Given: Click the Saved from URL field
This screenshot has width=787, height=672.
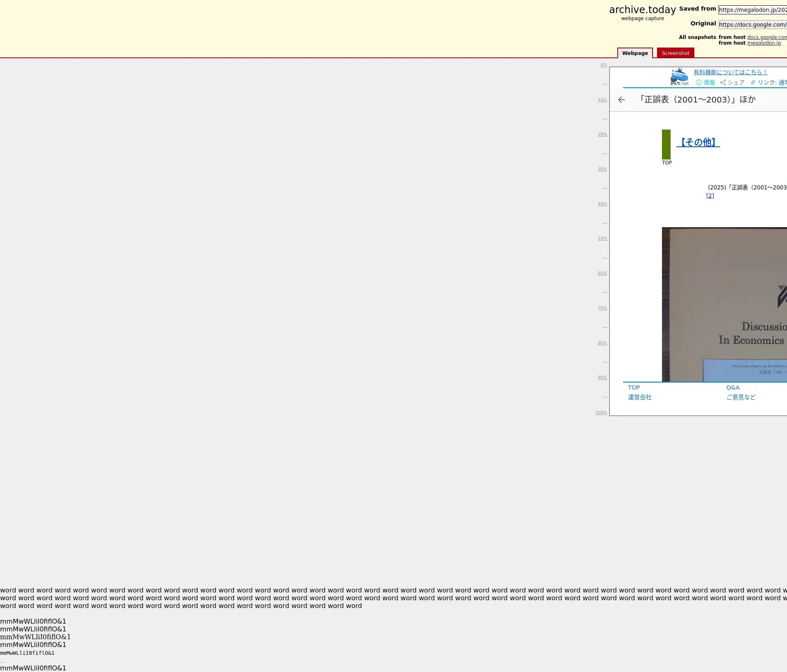Looking at the screenshot, I should (752, 10).
